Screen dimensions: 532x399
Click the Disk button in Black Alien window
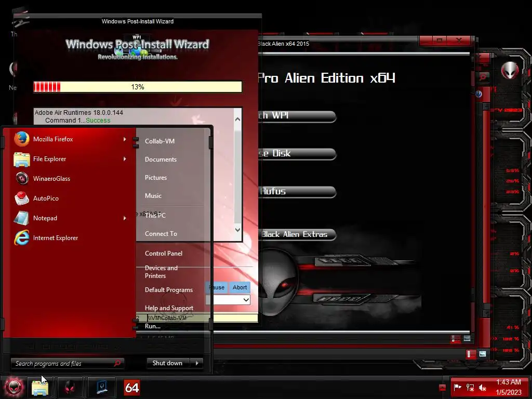click(297, 154)
